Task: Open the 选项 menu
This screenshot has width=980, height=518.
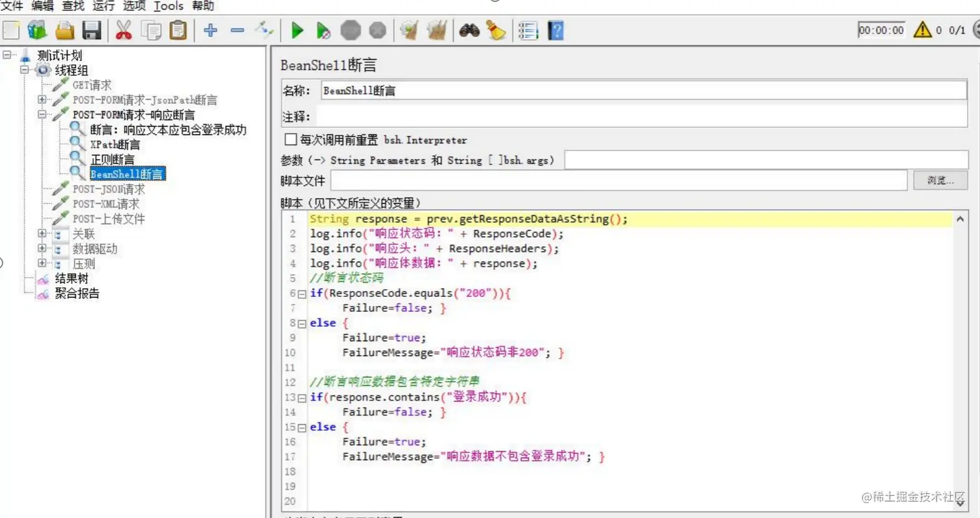Action: click(134, 6)
